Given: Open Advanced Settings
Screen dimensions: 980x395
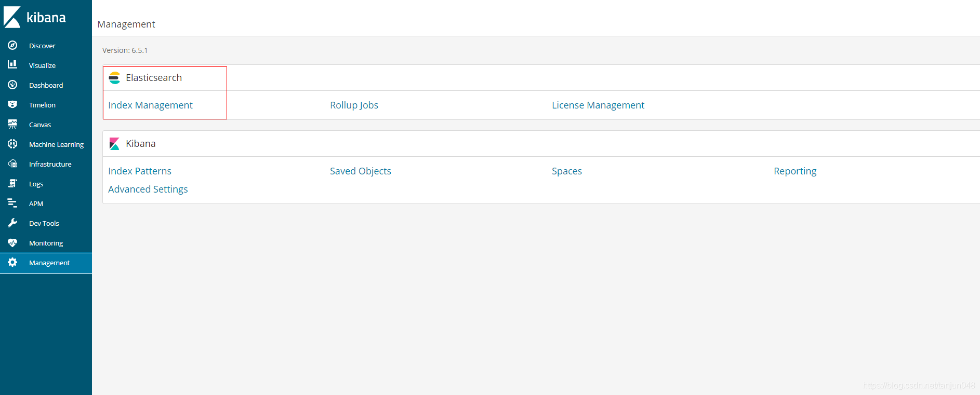Looking at the screenshot, I should point(148,189).
